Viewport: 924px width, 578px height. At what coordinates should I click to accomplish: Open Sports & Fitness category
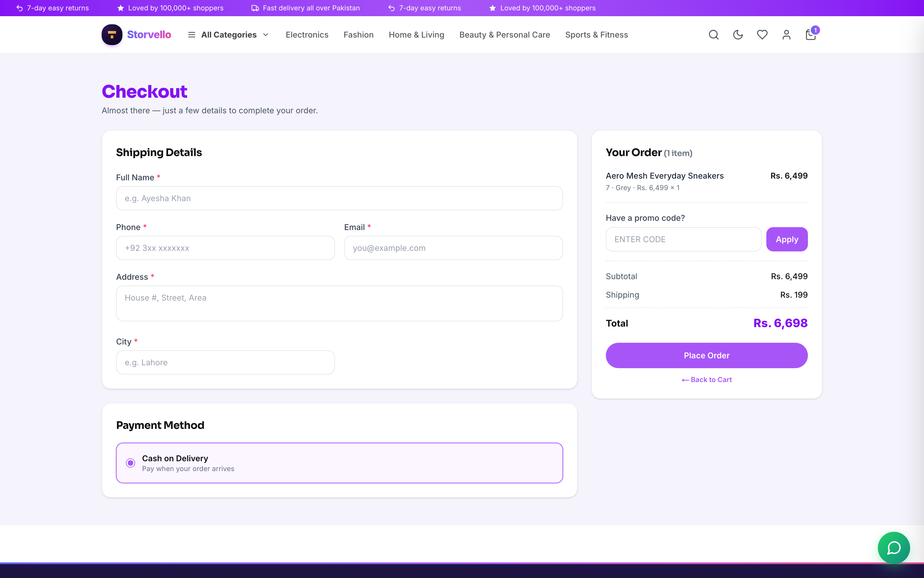[x=596, y=35]
